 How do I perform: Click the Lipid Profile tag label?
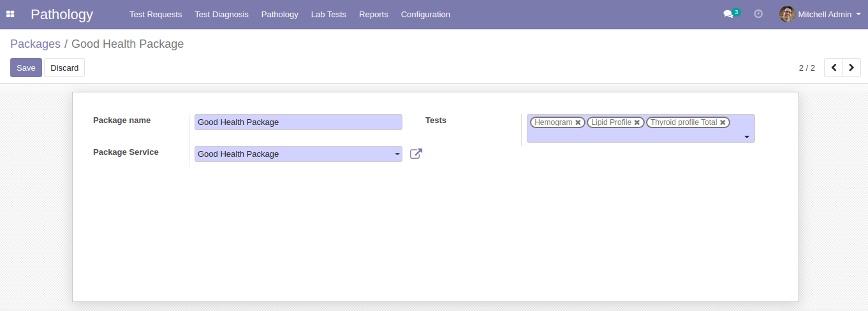coord(611,122)
